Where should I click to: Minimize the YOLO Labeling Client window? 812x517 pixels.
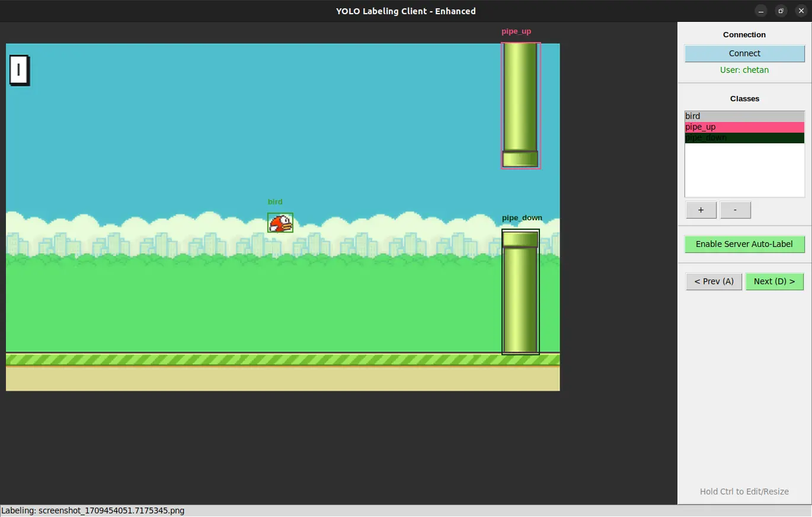click(761, 11)
